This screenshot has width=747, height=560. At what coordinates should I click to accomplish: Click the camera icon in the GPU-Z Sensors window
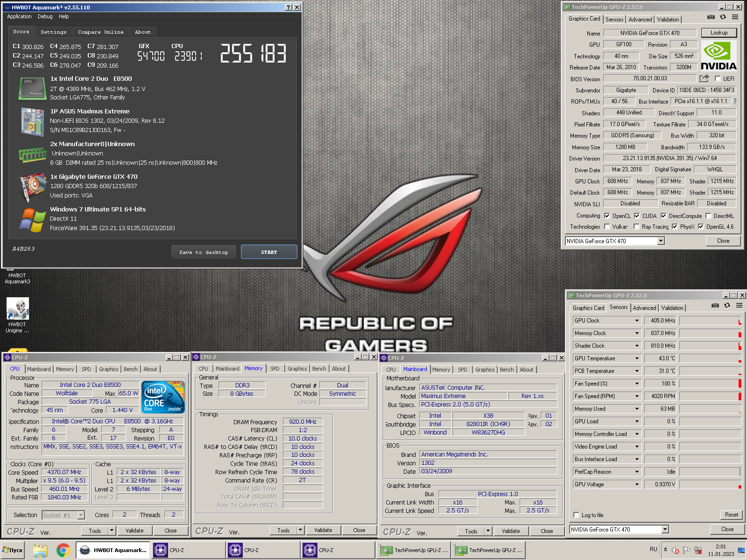pos(715,305)
